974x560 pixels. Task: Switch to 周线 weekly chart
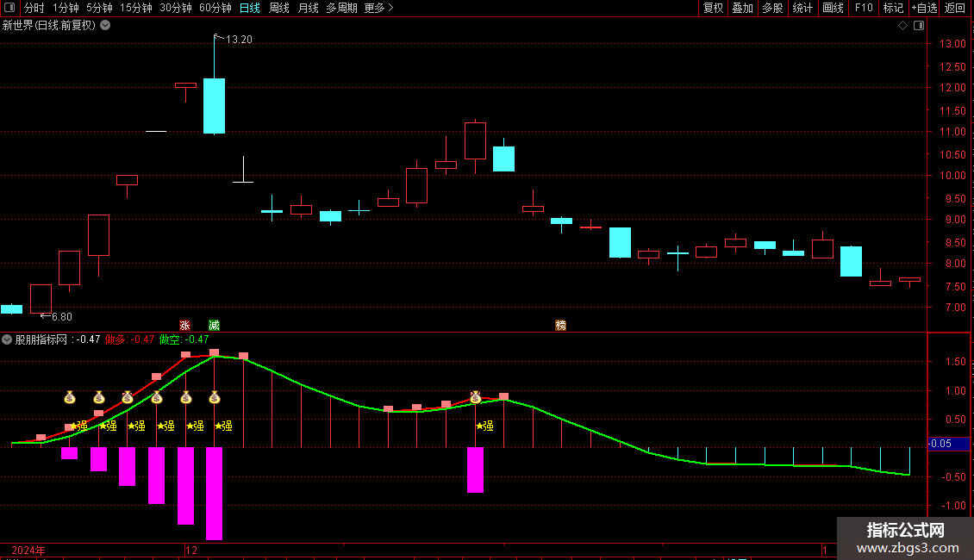(279, 8)
